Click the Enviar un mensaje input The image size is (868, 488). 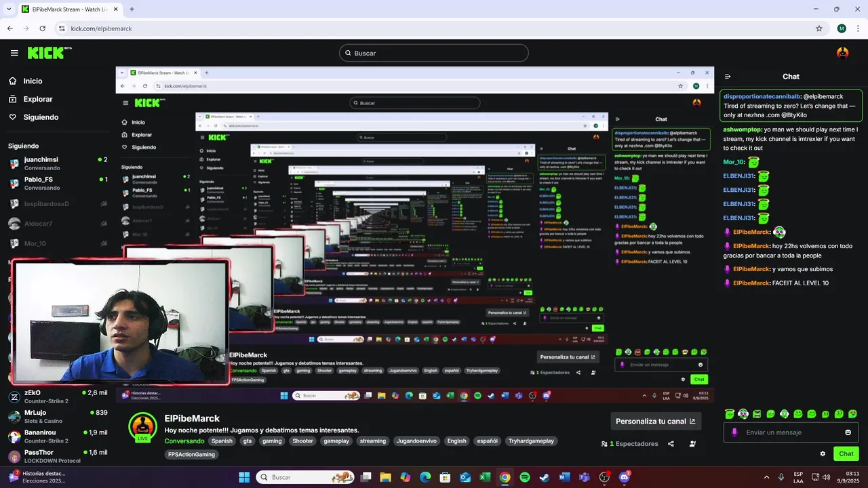pos(791,432)
